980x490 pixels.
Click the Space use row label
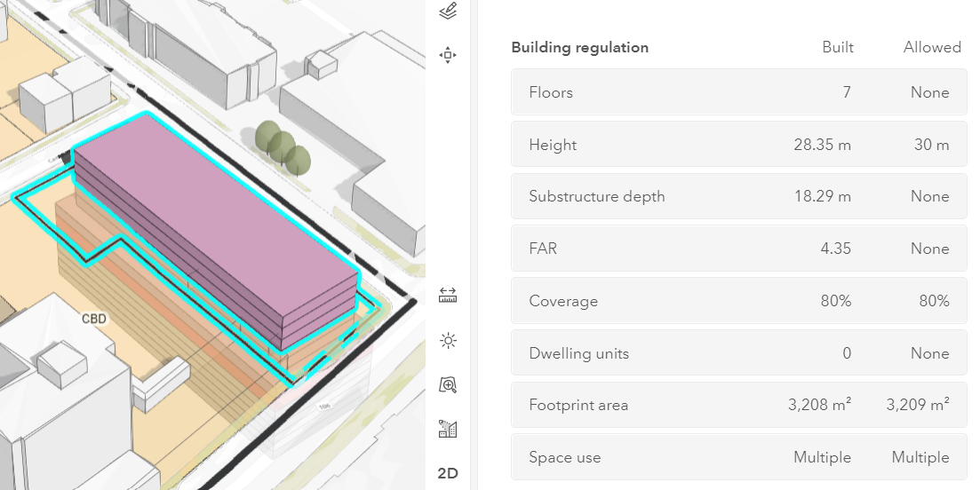click(x=564, y=457)
